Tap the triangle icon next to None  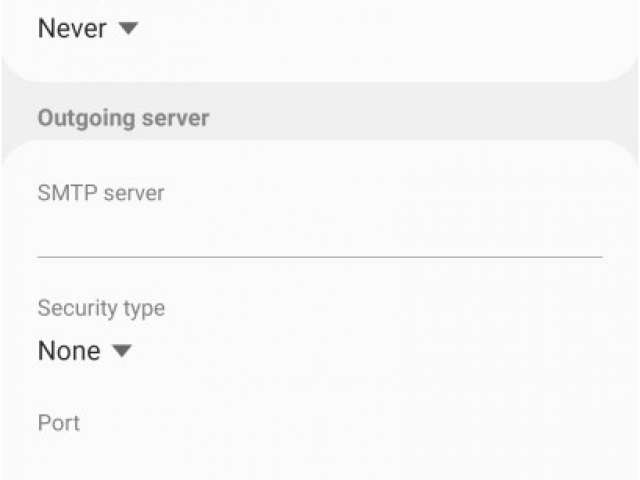pos(122,351)
